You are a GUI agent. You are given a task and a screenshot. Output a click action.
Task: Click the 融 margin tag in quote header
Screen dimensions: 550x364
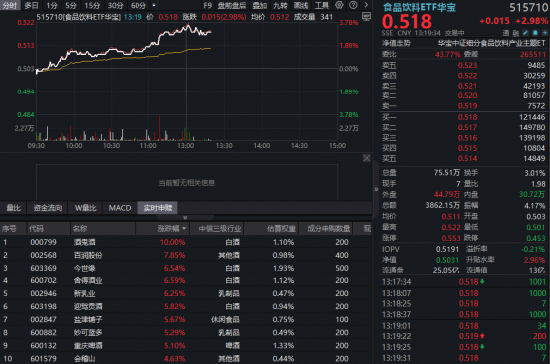(x=515, y=33)
